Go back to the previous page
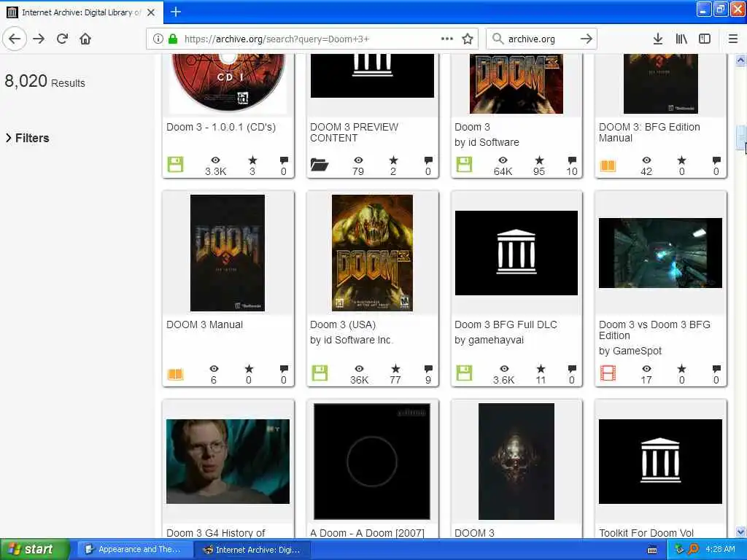 [x=15, y=39]
